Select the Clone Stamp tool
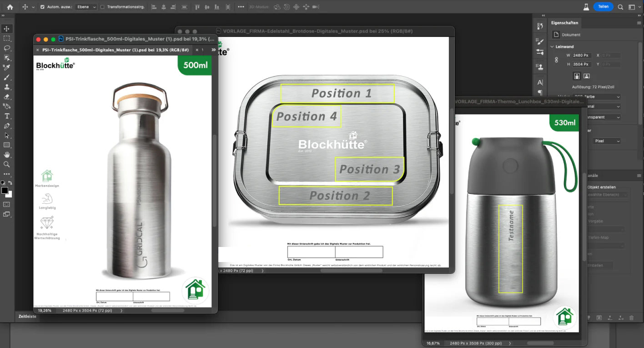 pos(7,87)
